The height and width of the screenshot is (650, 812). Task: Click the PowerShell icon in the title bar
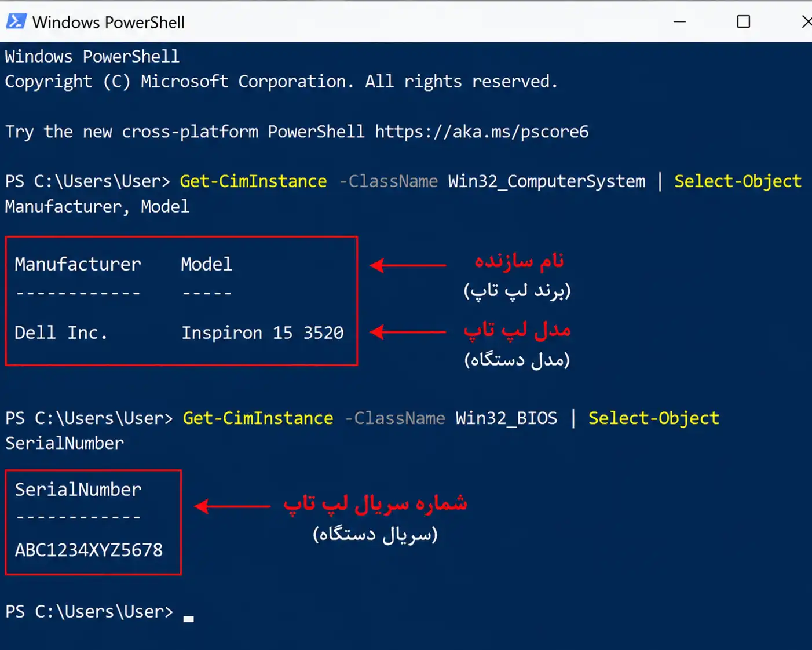click(x=16, y=22)
